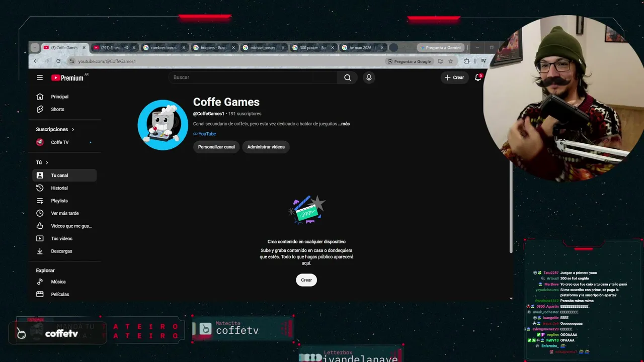Click the "@CoffeGames1" handle text
This screenshot has height=362, width=644.
[209, 114]
